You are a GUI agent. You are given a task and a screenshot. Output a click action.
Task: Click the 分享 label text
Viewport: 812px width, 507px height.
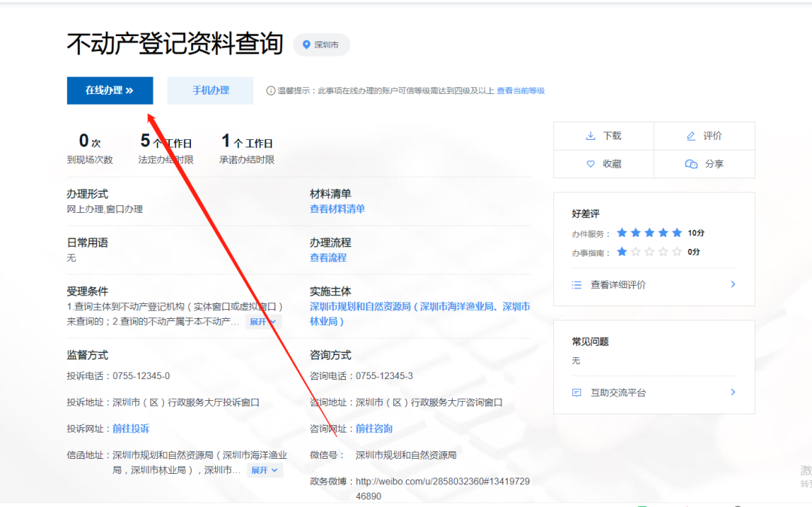[714, 164]
